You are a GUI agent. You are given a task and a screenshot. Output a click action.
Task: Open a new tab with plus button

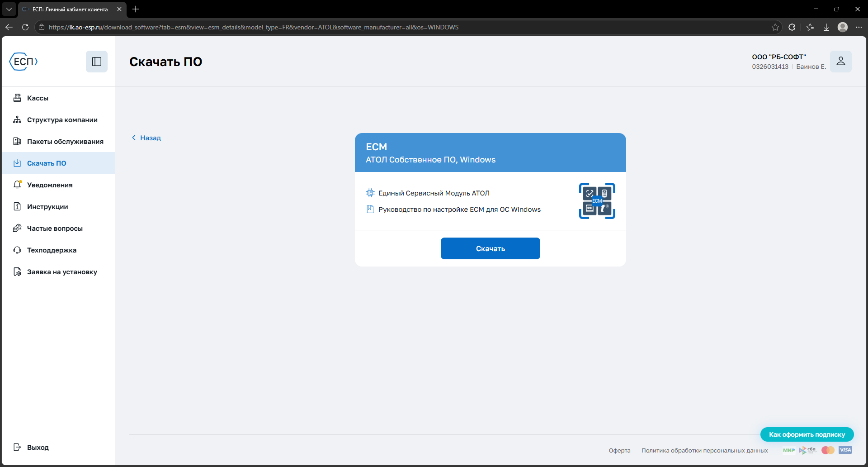[x=136, y=9]
